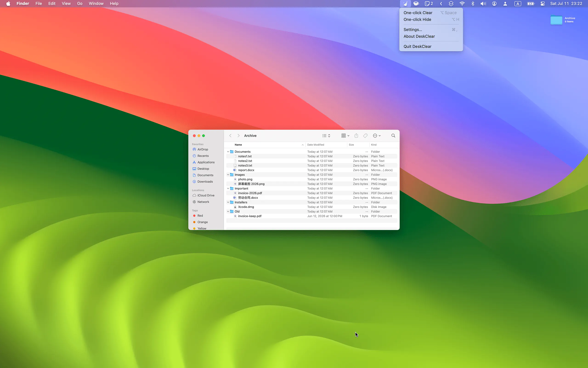Open Control Center in the menu bar
This screenshot has height=368, width=588.
pos(542,4)
